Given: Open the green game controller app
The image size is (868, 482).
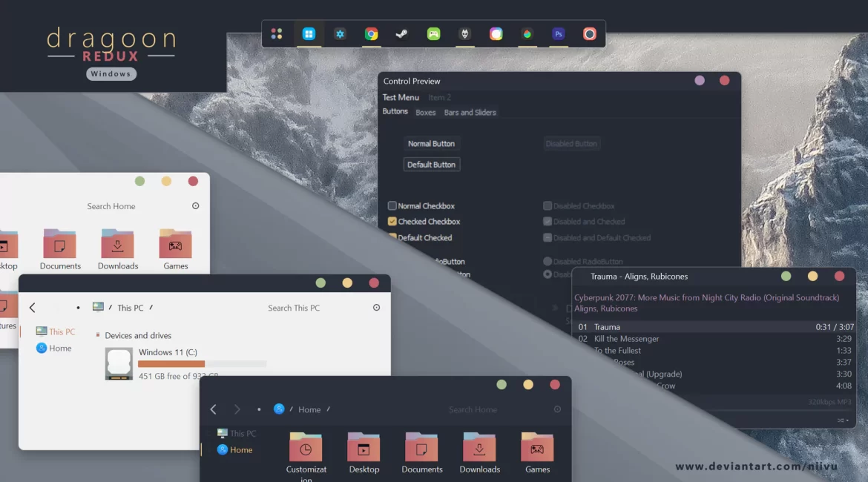Looking at the screenshot, I should coord(434,34).
